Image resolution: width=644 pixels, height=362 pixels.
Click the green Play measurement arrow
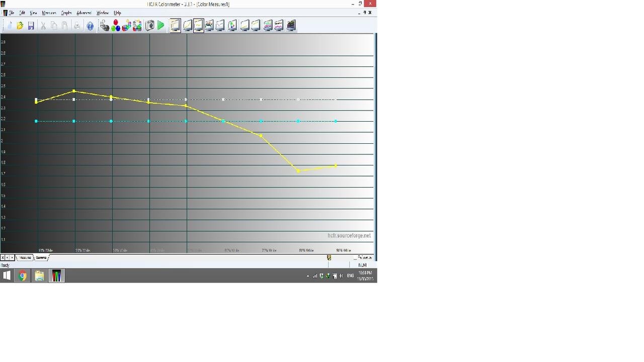click(161, 25)
